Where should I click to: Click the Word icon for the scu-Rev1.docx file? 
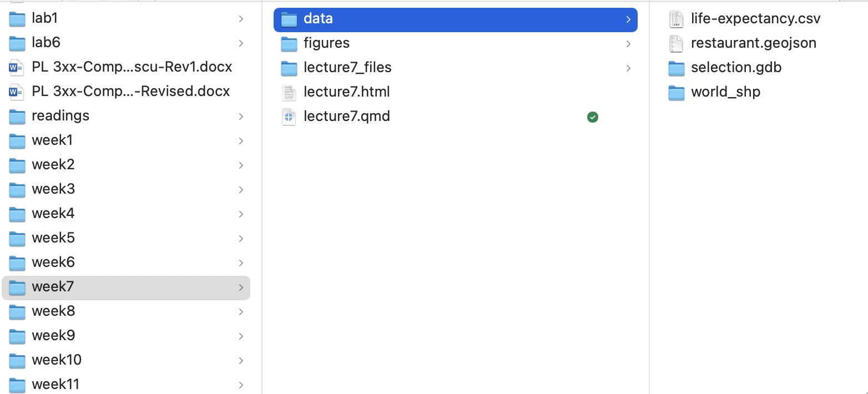(x=17, y=68)
